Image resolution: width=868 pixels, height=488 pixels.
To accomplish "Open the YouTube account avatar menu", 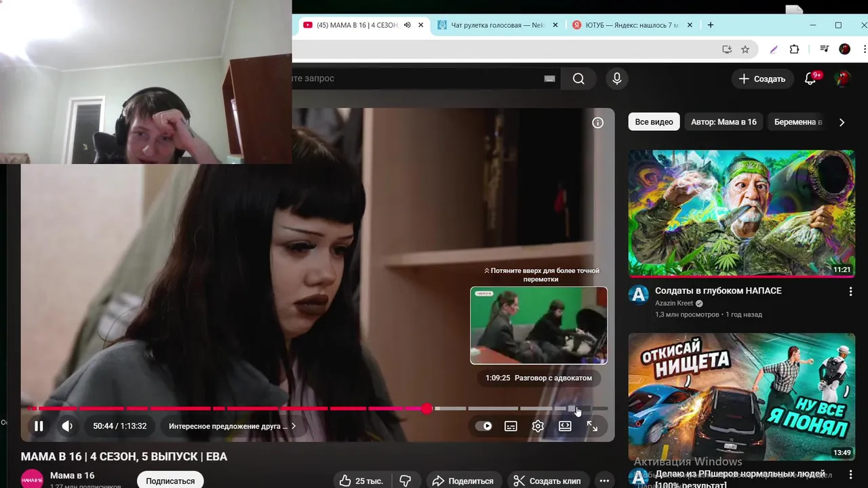I will coord(842,79).
